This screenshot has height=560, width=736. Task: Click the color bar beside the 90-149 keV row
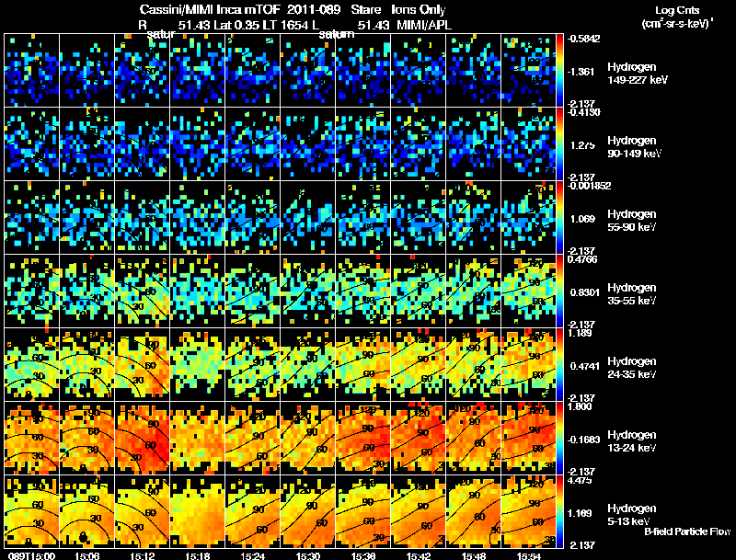click(x=559, y=143)
